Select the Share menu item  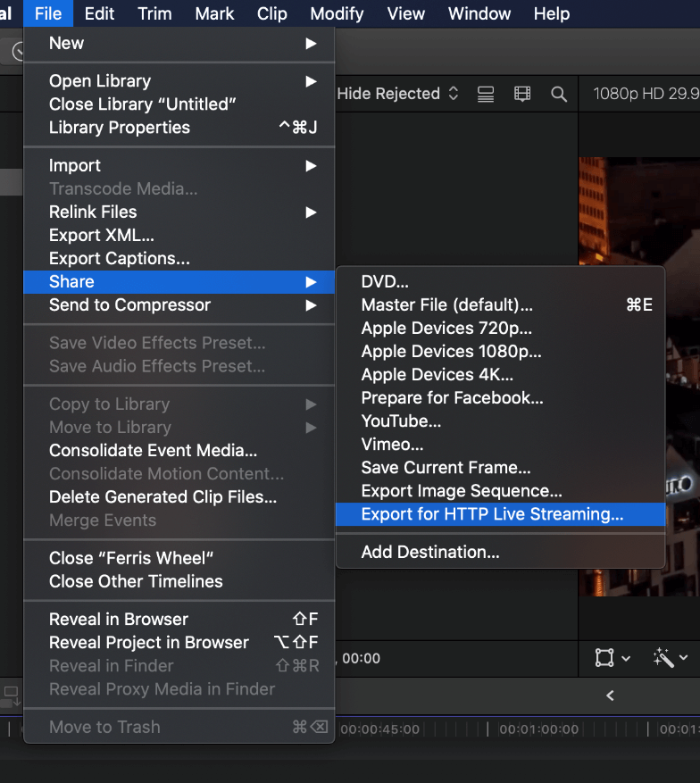(x=179, y=281)
